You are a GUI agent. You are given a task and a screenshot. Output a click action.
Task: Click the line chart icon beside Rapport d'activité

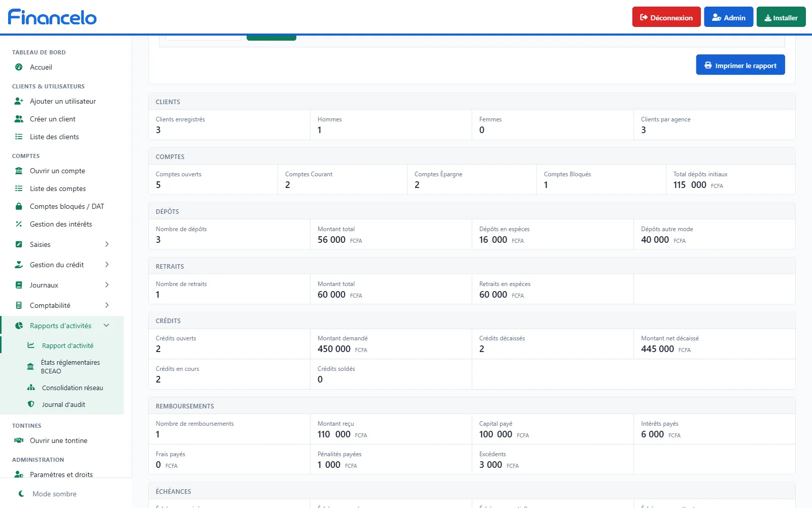31,345
